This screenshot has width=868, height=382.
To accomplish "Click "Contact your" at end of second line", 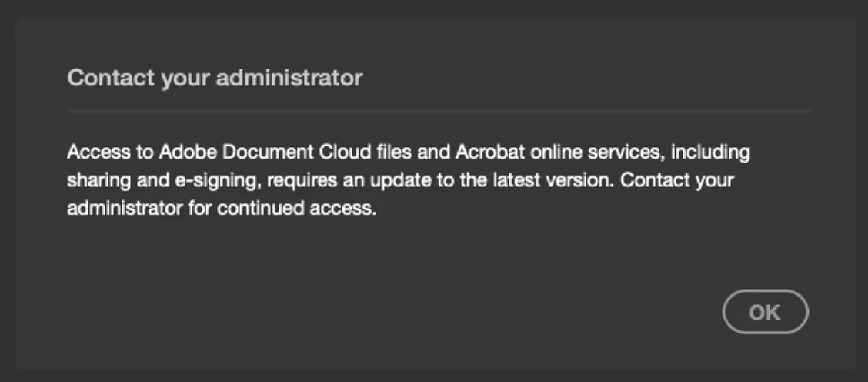I will [677, 181].
